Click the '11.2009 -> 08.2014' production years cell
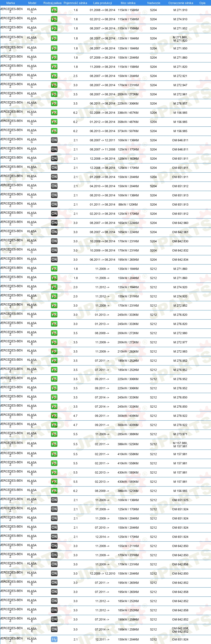 tap(102, 67)
